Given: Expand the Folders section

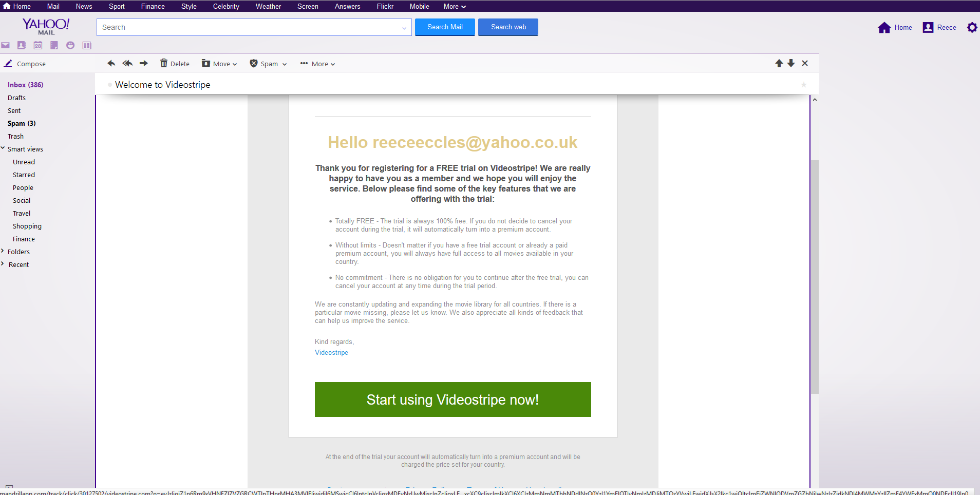Looking at the screenshot, I should (3, 251).
